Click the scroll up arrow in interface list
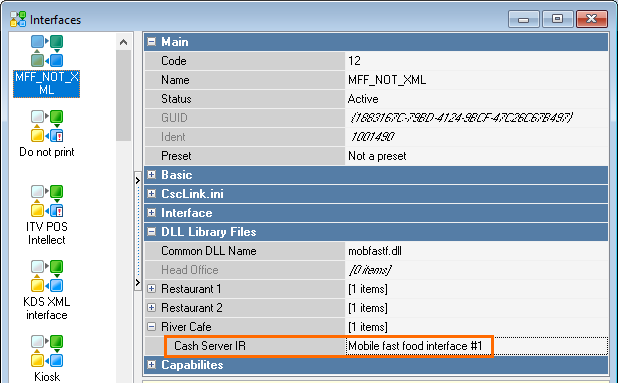618x383 pixels. [x=123, y=42]
